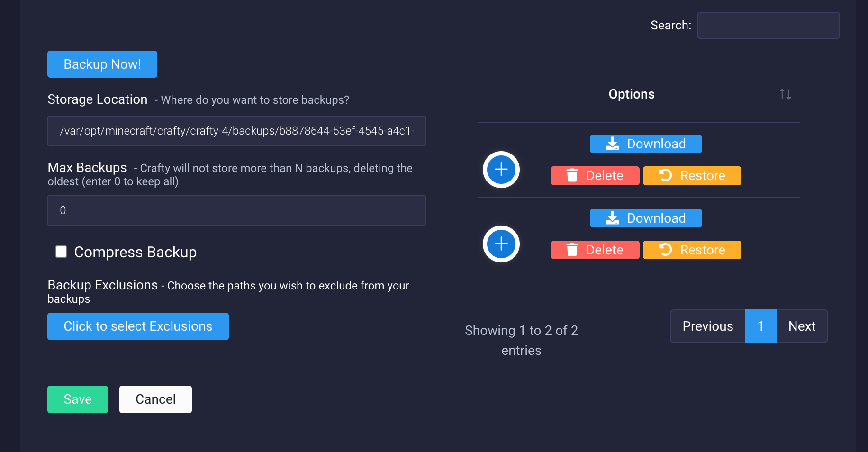The image size is (868, 452).
Task: Click the Storage Location path field
Action: 236,131
